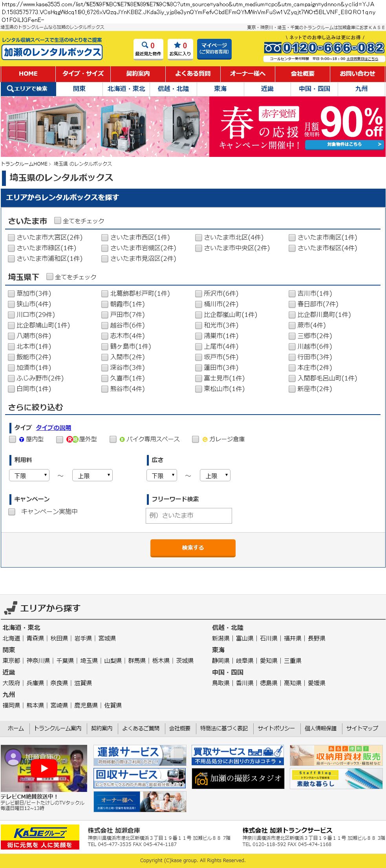Open the 買取サービス banner
386x868 pixels.
tap(238, 755)
